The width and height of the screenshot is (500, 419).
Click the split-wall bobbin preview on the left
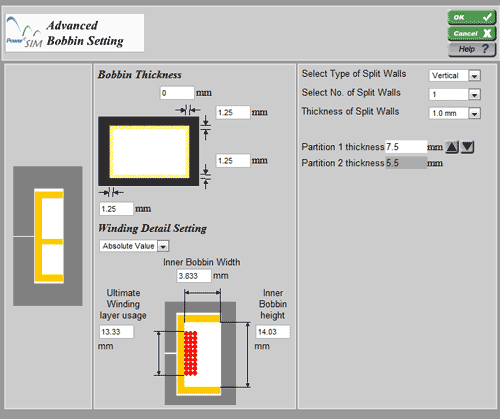click(48, 236)
